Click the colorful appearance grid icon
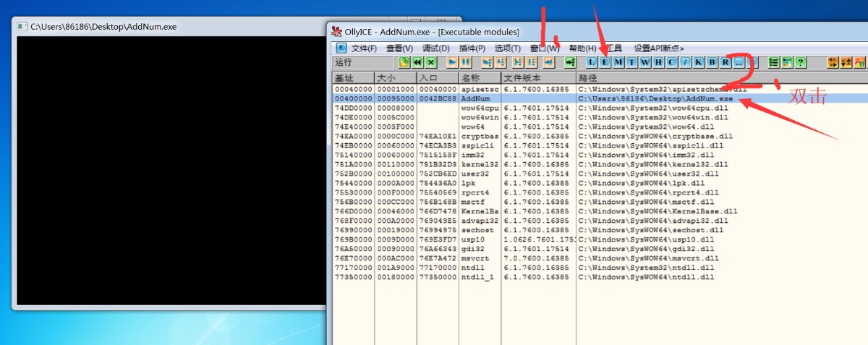Image resolution: width=868 pixels, height=345 pixels. (786, 62)
